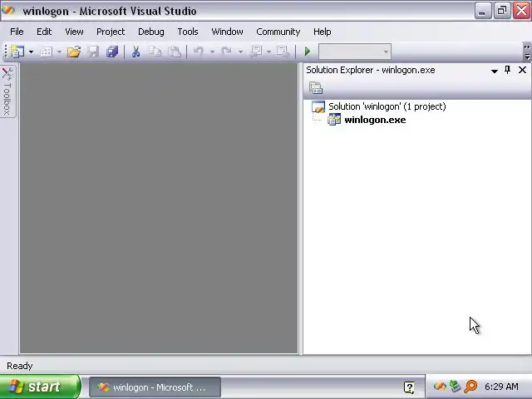Click the Paste toolbar icon
The height and width of the screenshot is (399, 532).
pyautogui.click(x=175, y=52)
